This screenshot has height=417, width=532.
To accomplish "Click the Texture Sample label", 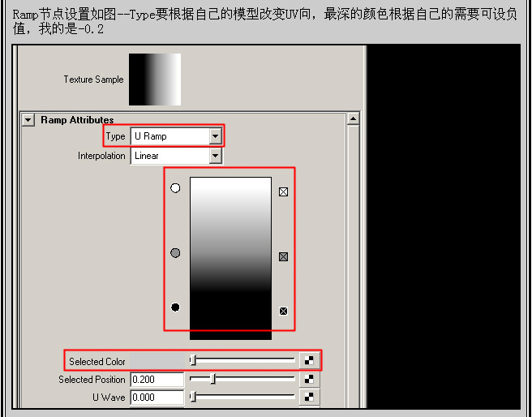I will [x=93, y=80].
